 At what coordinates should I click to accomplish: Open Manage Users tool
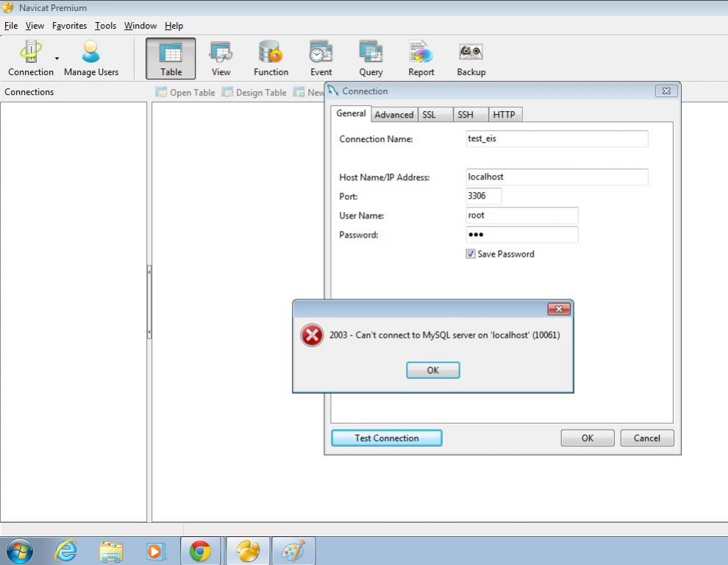tap(91, 58)
